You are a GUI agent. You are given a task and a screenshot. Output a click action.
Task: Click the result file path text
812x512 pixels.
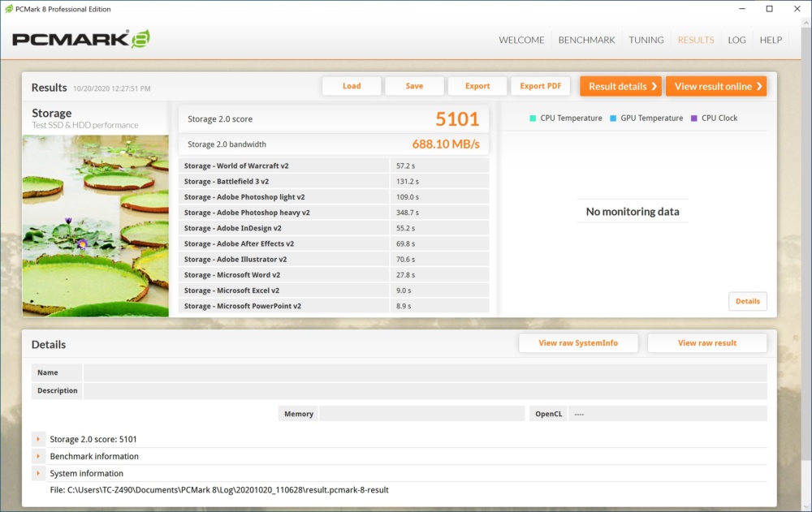(219, 490)
